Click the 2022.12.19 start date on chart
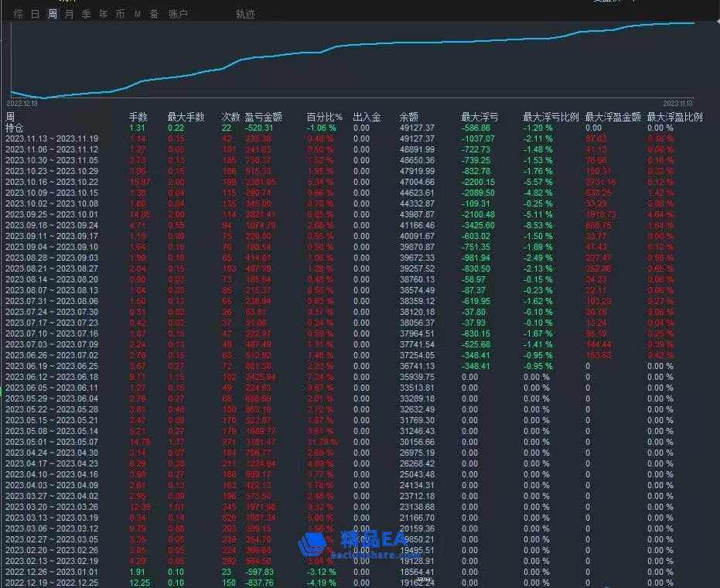This screenshot has width=720, height=588. pyautogui.click(x=22, y=103)
